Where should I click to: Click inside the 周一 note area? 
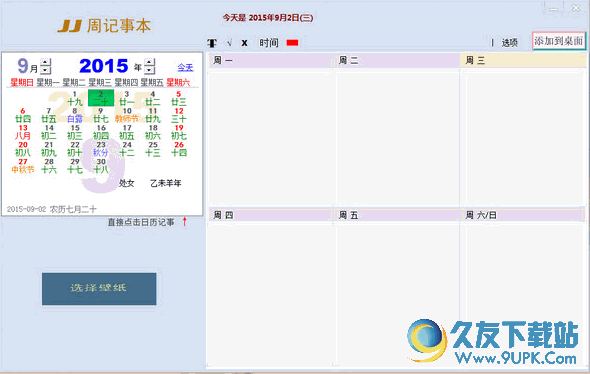click(271, 137)
